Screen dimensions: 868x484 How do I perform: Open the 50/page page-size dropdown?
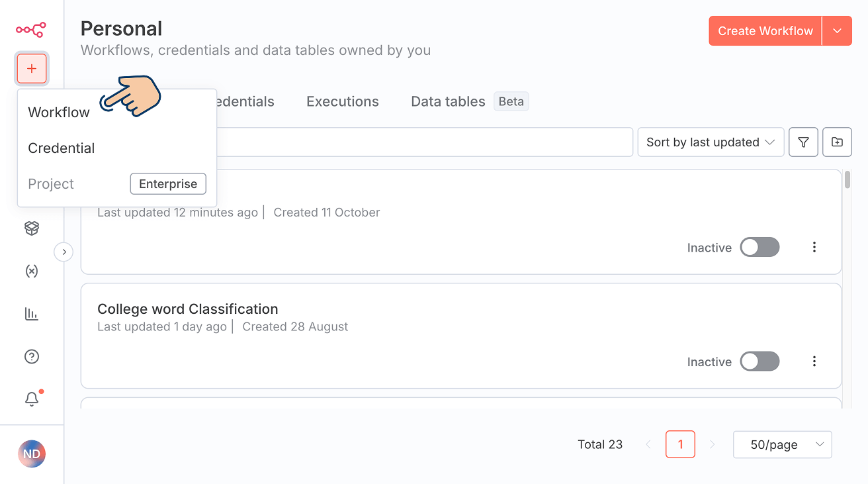(782, 444)
